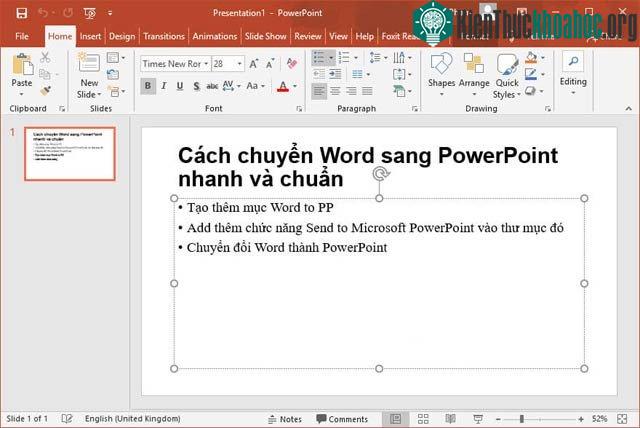
Task: Open Align Text options
Action: [402, 74]
